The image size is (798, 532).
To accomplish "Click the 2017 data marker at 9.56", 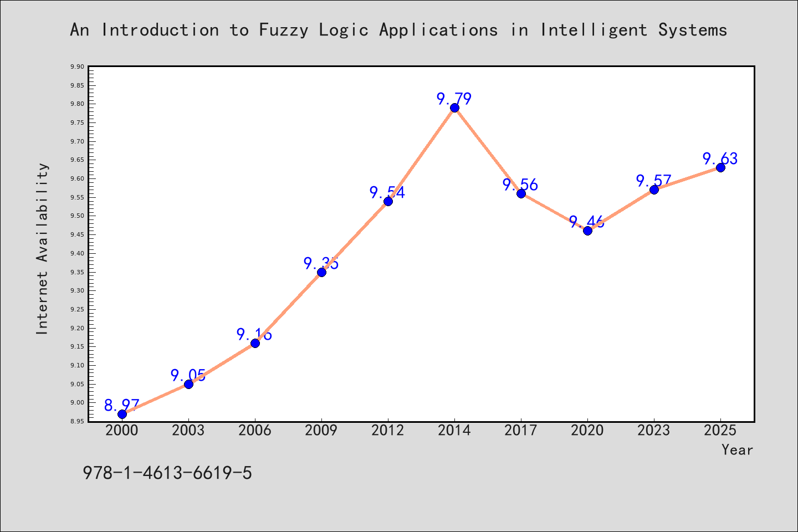I will pos(521,193).
